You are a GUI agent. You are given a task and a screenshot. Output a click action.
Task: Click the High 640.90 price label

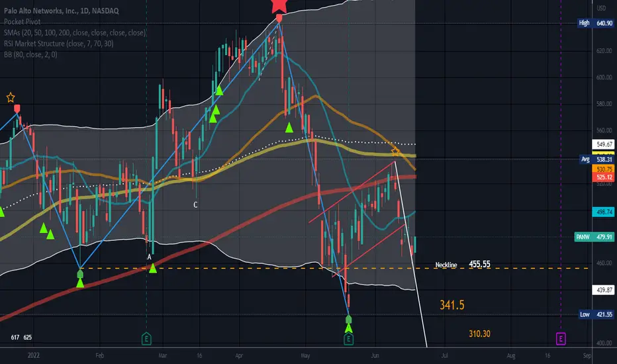tap(595, 23)
